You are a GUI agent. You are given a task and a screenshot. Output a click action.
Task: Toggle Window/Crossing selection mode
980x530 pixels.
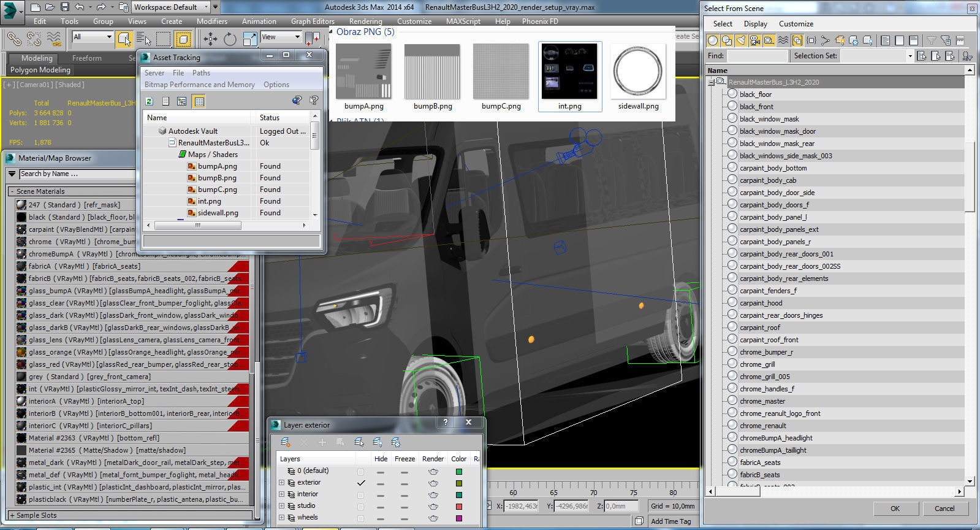point(183,39)
